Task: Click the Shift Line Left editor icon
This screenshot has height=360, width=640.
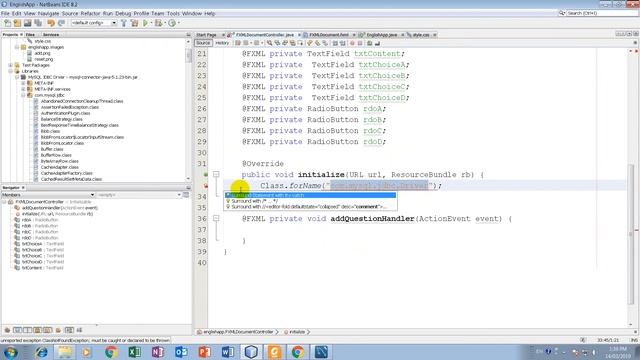Action: pyautogui.click(x=335, y=43)
